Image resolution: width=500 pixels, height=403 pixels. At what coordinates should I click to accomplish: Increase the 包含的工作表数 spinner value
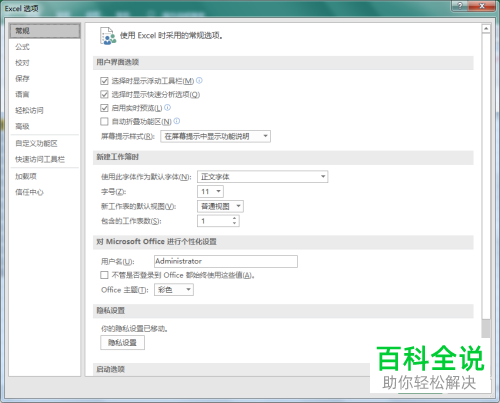235,218
